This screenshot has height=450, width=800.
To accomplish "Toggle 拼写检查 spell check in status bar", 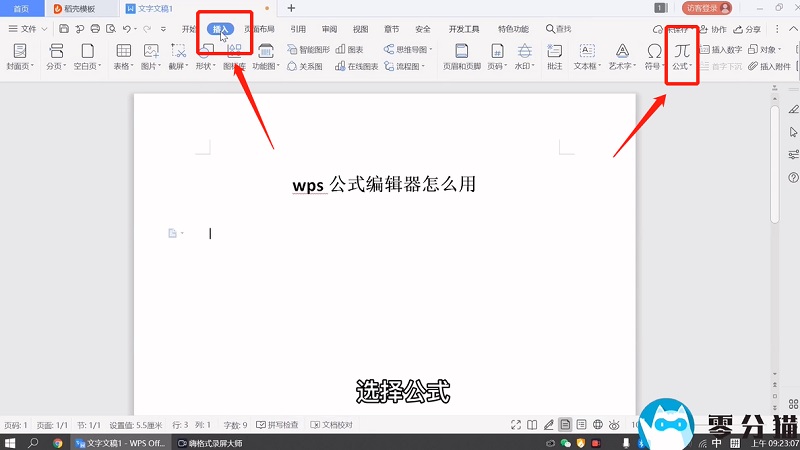I will 280,424.
